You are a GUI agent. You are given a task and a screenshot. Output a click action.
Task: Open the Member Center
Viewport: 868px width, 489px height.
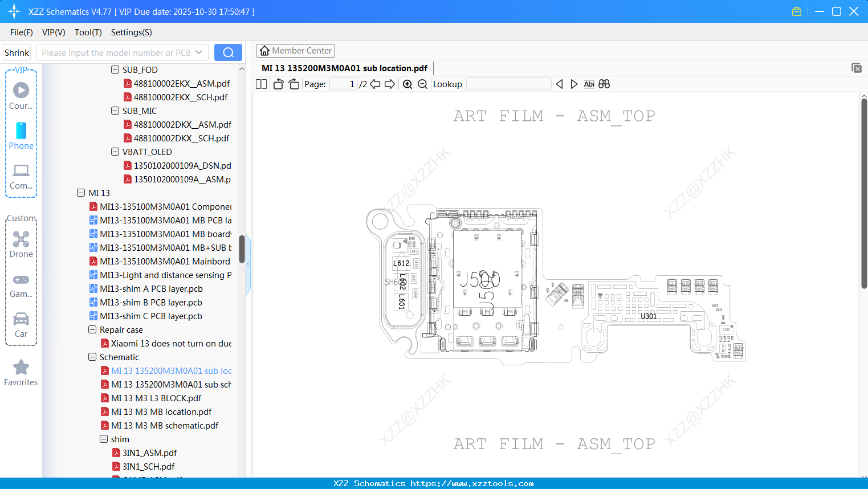tap(295, 50)
